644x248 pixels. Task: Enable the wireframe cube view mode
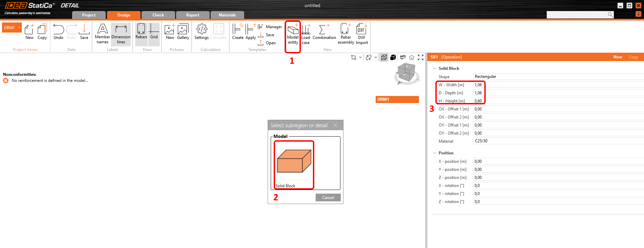click(384, 57)
